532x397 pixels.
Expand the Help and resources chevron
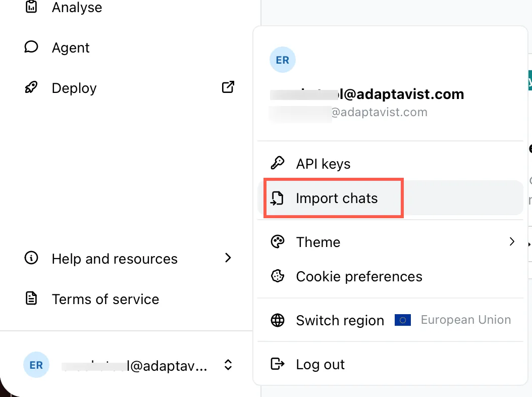(x=228, y=258)
